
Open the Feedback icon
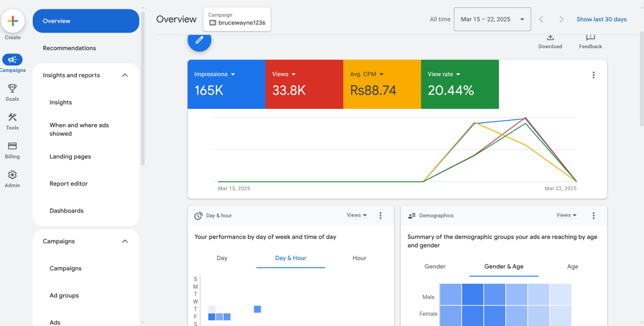(590, 41)
